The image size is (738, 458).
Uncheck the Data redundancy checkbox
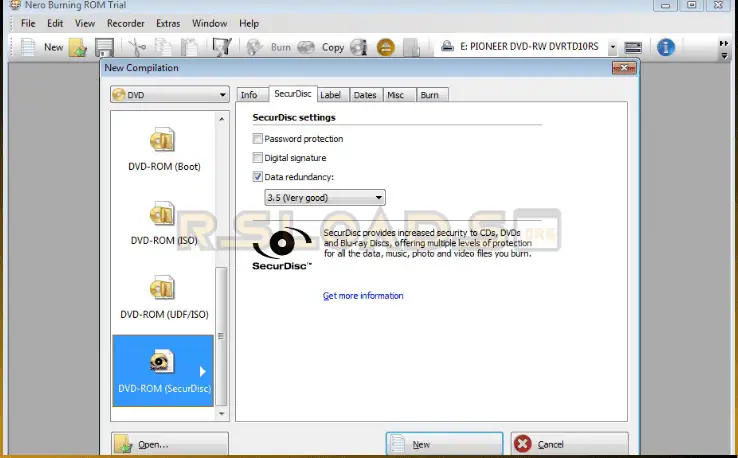click(258, 177)
